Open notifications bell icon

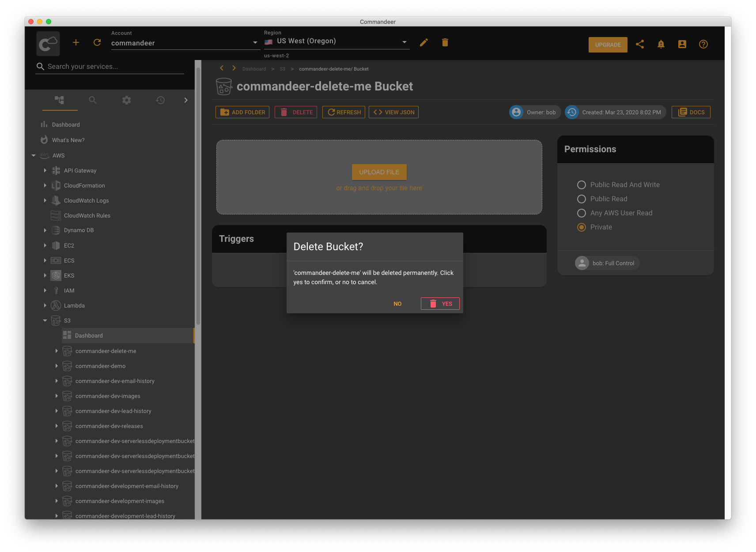click(x=661, y=44)
